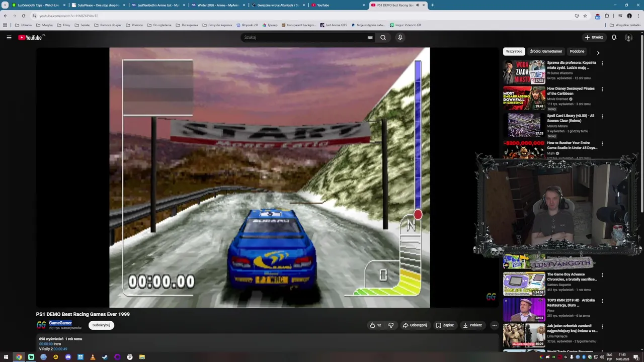Select the Źródło: GameGamer filter chip

(x=546, y=51)
